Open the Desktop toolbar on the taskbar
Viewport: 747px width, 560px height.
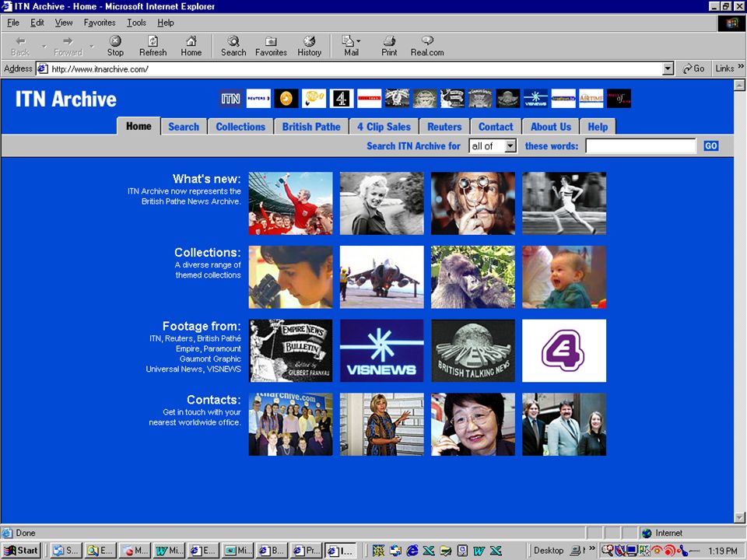549,551
